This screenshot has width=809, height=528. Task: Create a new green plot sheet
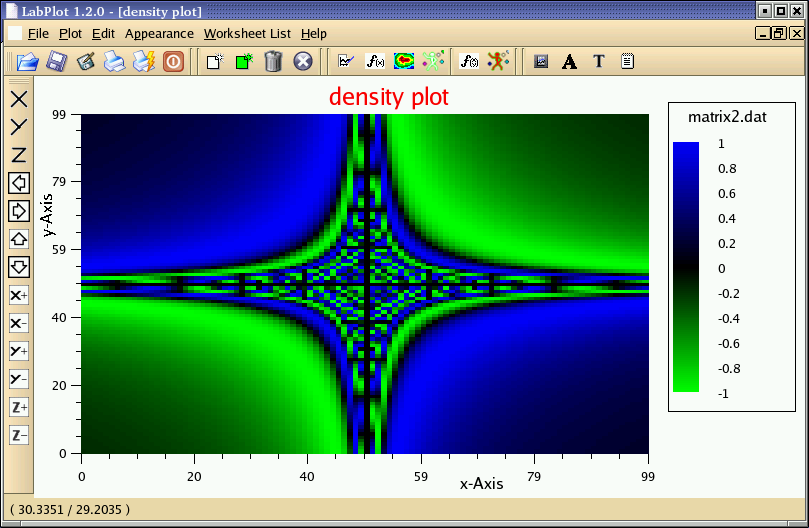point(244,61)
